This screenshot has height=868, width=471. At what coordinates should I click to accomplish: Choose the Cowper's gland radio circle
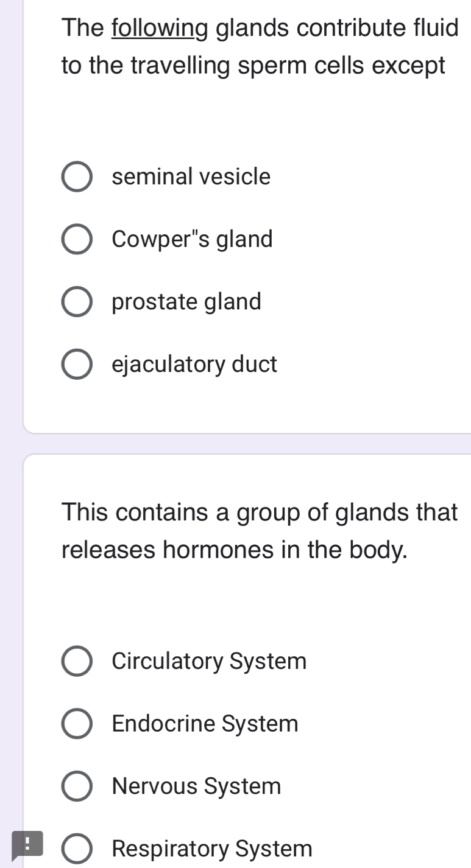tap(77, 240)
